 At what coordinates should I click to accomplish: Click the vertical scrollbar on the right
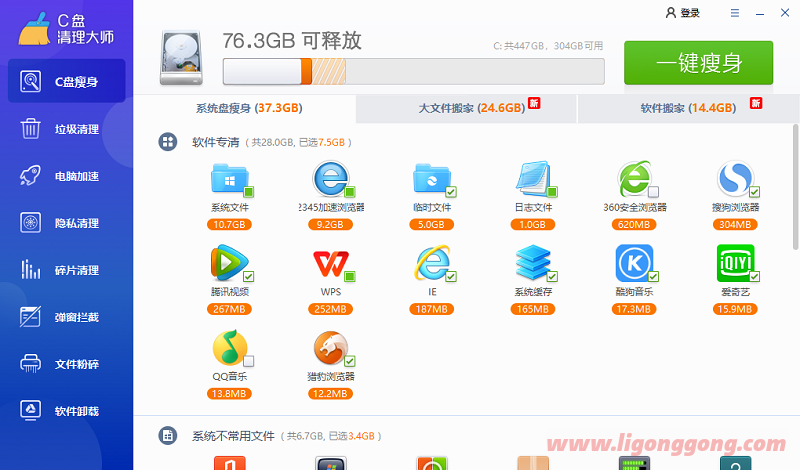coord(795,186)
